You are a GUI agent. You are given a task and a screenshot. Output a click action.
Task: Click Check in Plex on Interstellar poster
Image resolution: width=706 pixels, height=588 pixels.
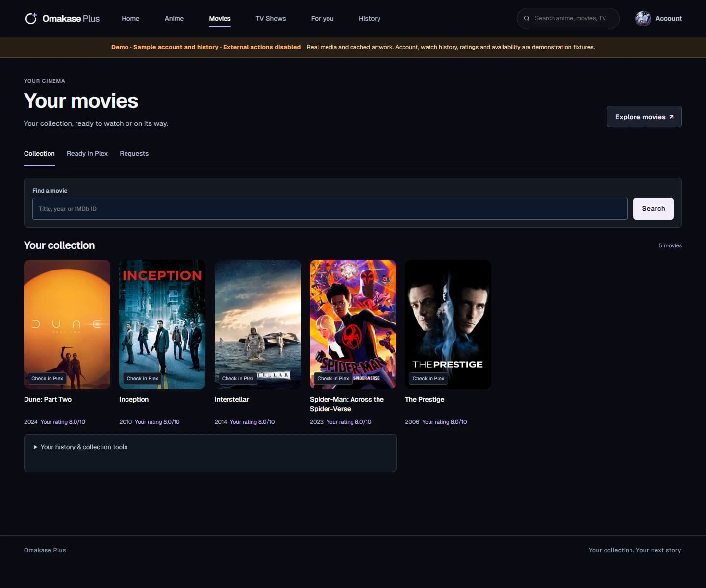(x=238, y=378)
